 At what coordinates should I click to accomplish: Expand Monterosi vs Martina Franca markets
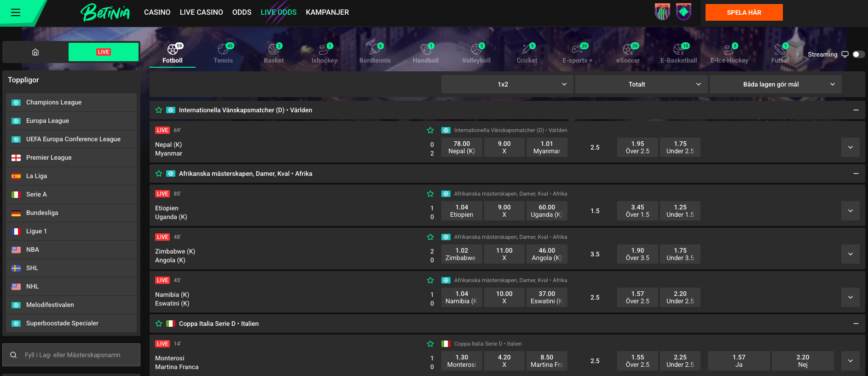tap(851, 361)
